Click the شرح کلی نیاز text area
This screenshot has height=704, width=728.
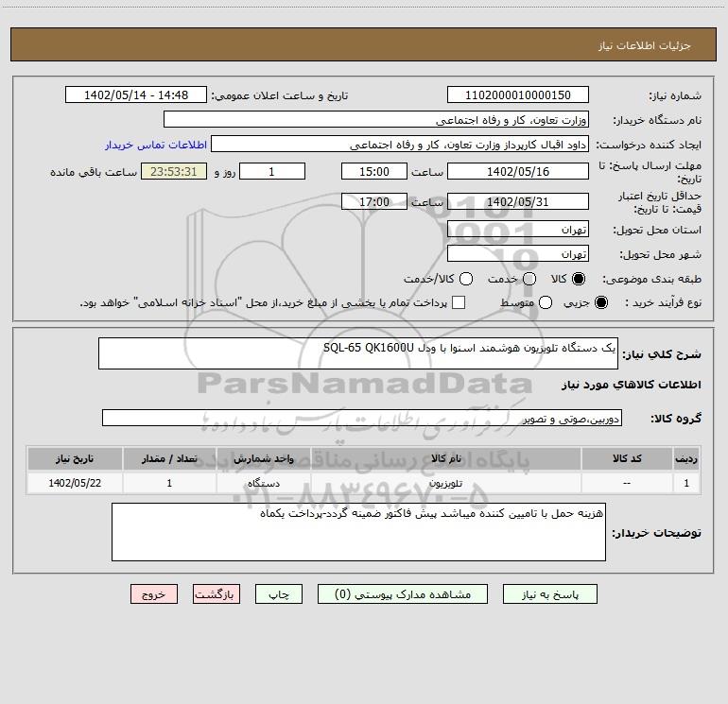(x=358, y=353)
